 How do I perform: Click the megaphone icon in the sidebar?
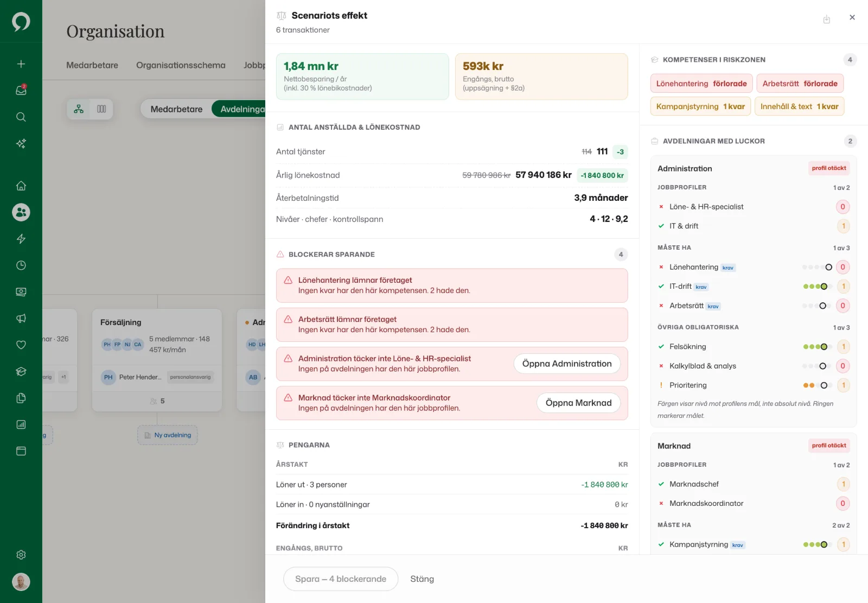21,319
